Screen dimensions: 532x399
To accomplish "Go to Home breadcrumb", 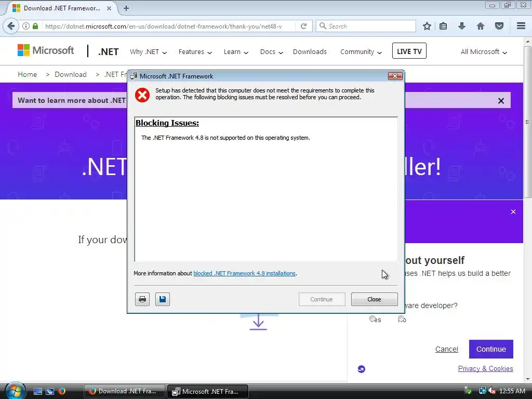I will coord(27,74).
